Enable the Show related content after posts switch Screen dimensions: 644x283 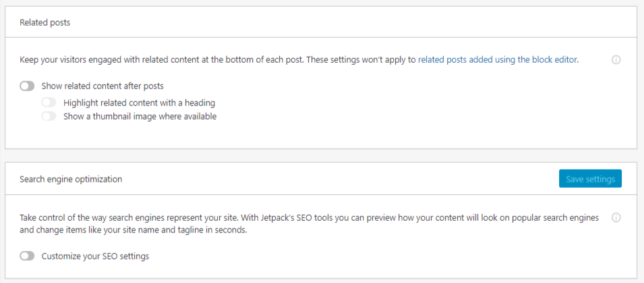[27, 86]
